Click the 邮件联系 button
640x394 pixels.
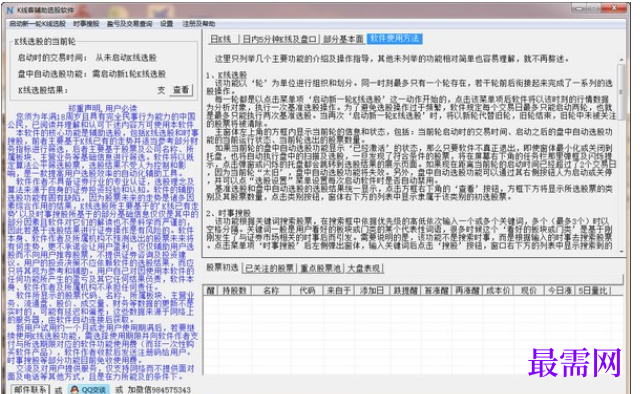pos(30,390)
